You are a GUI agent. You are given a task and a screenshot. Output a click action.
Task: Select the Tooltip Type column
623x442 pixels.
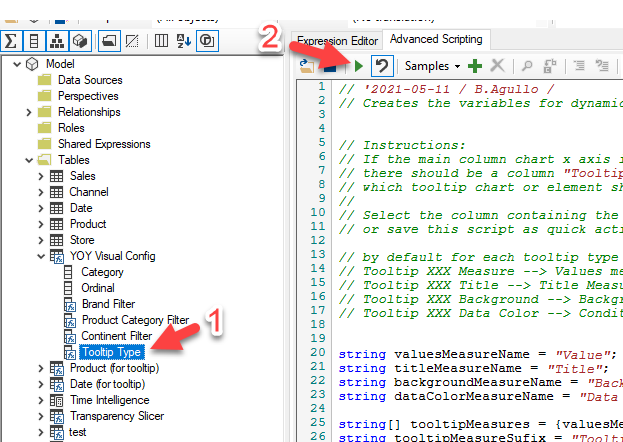pyautogui.click(x=112, y=352)
